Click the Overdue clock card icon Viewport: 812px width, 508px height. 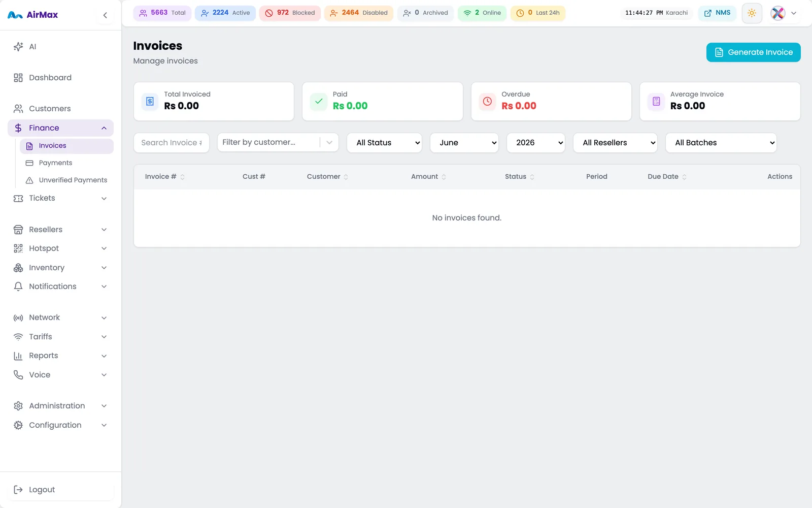(x=487, y=101)
